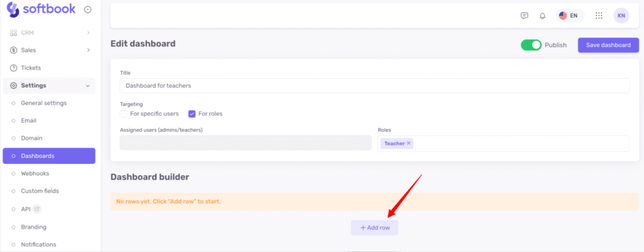Check the For specific users checkbox

coord(124,114)
